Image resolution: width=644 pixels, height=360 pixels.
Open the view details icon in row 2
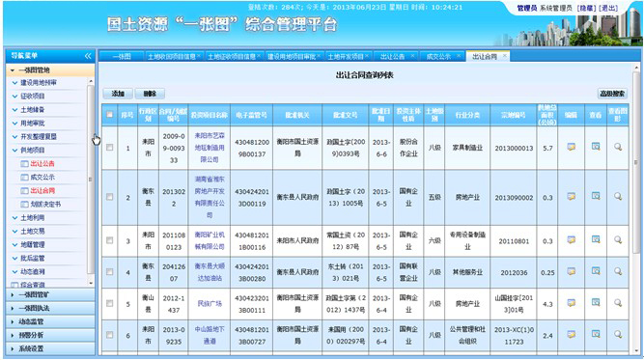coord(596,196)
